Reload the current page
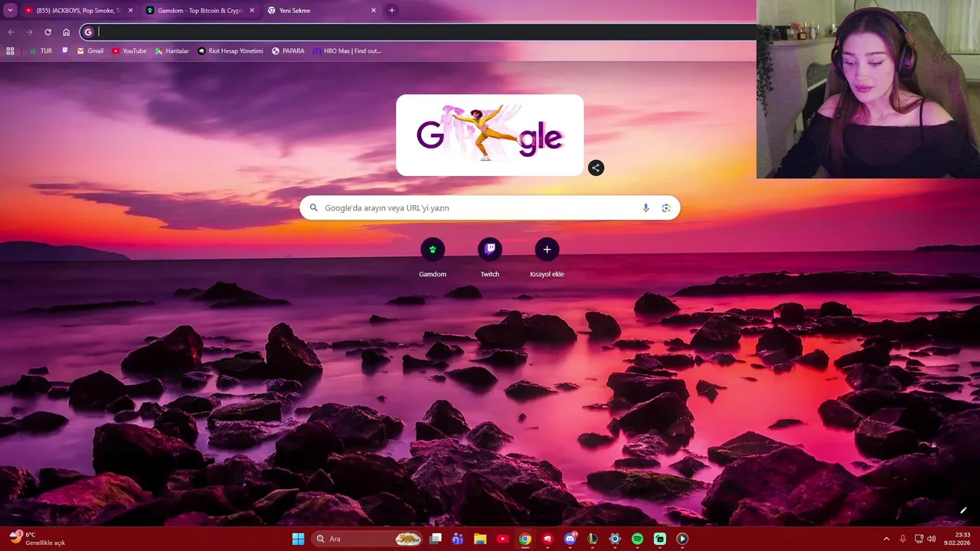 pos(47,32)
